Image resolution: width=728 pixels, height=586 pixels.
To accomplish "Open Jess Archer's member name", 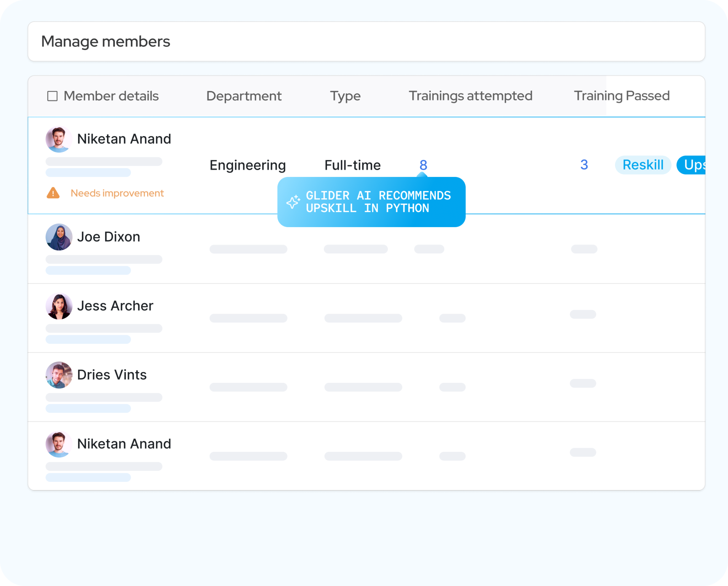I will (115, 306).
